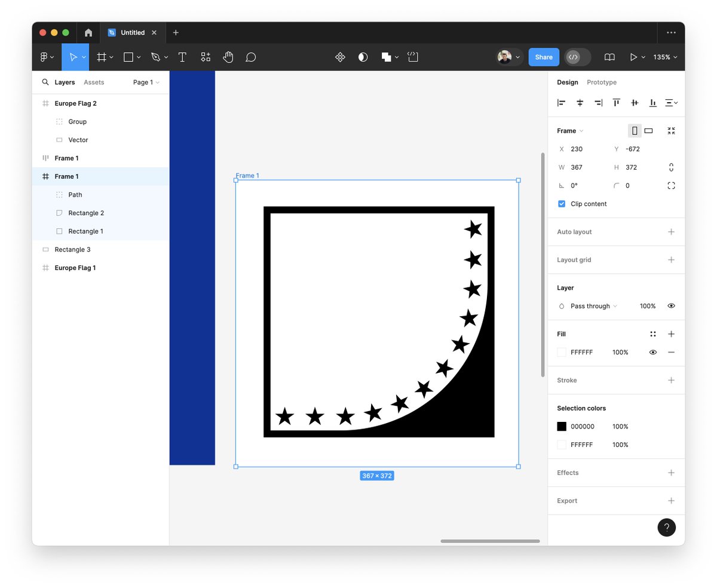
Task: Open search in Layers panel
Action: coord(45,82)
